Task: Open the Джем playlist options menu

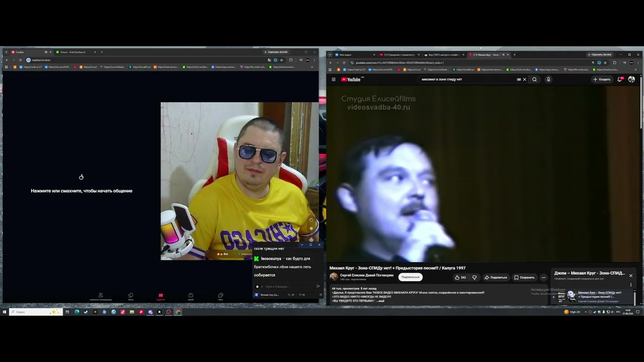Action: (631, 285)
